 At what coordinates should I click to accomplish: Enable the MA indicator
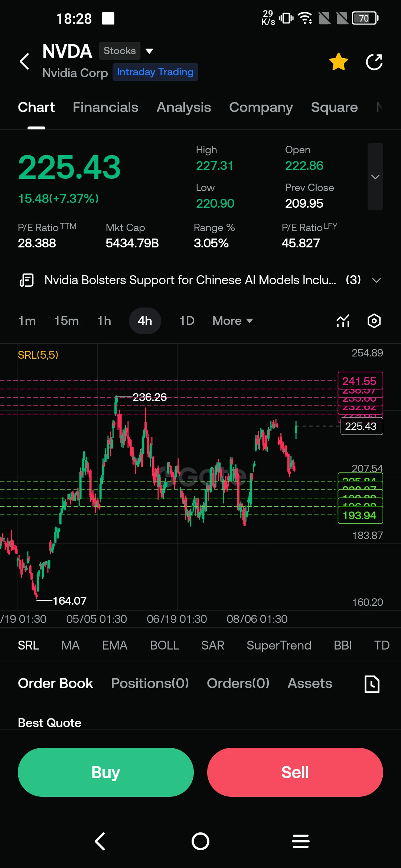pyautogui.click(x=71, y=645)
